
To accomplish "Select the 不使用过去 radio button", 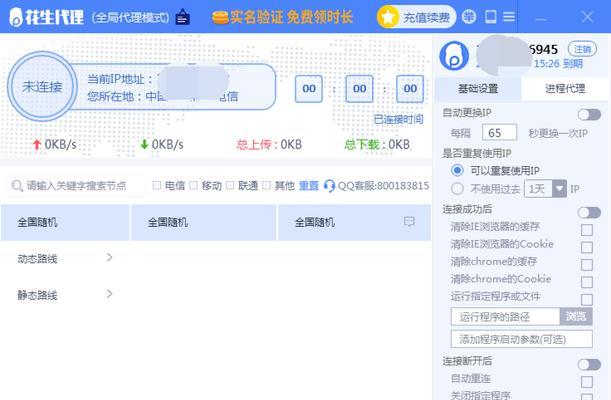I will [457, 189].
